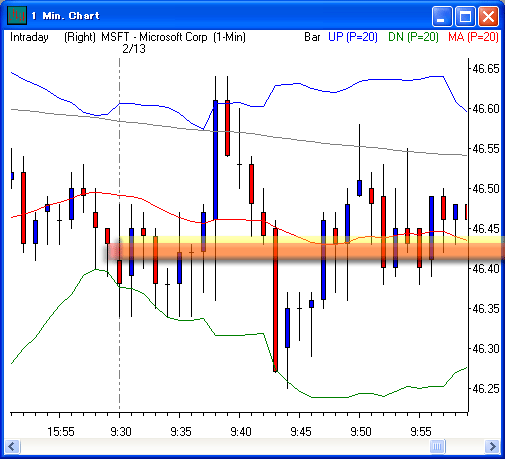
Task: Click the UP (P=20) indicator label
Action: (353, 37)
